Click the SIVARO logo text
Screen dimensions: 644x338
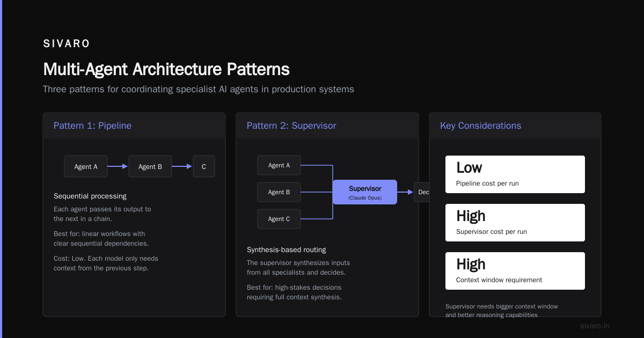[67, 44]
